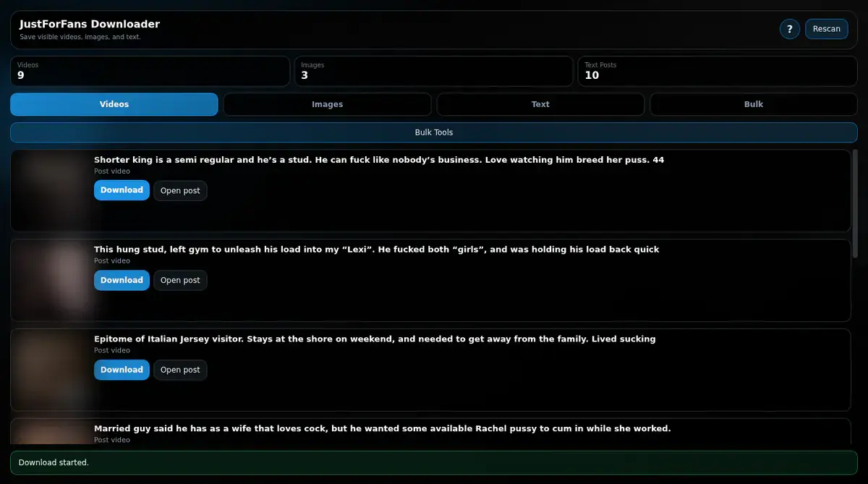
Task: Click the Text Posts count card
Action: tap(718, 72)
